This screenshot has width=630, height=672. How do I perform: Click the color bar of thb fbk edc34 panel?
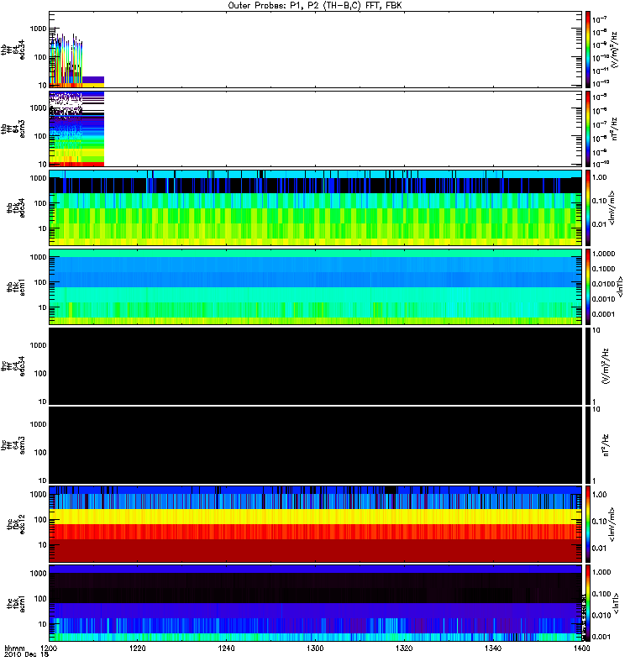[x=588, y=207]
